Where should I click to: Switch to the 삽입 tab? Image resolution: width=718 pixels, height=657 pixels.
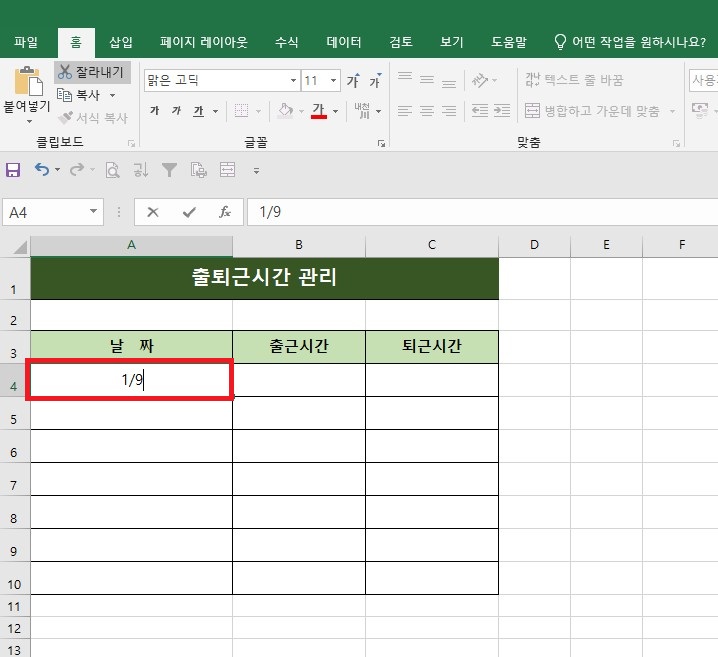(x=121, y=42)
